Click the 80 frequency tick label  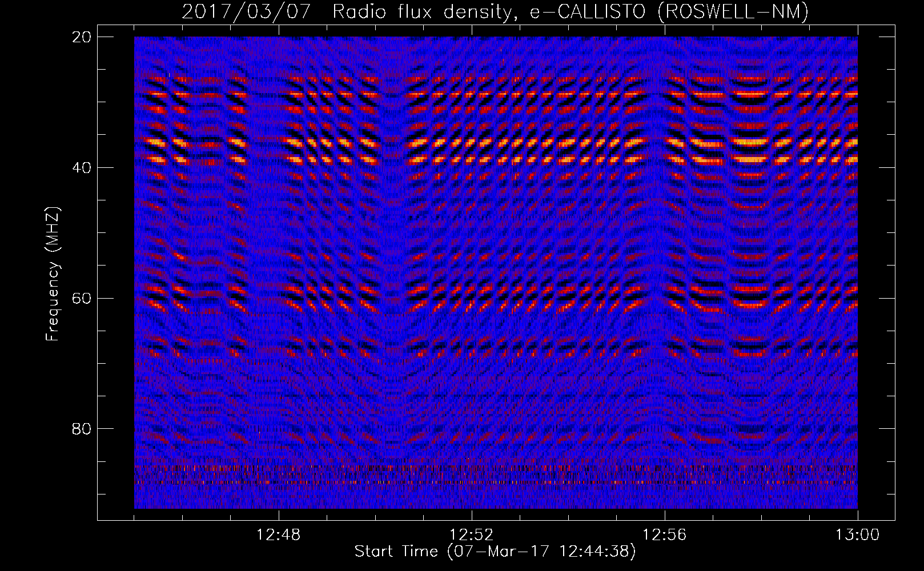[83, 428]
